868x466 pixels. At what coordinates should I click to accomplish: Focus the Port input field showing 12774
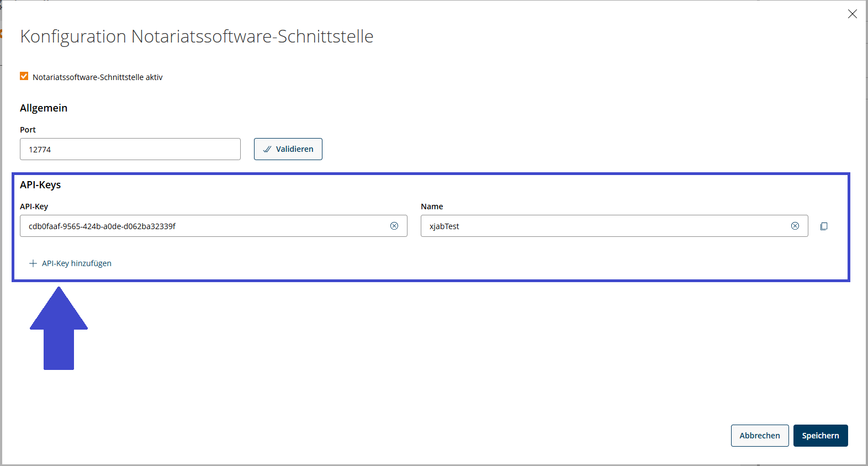[130, 149]
